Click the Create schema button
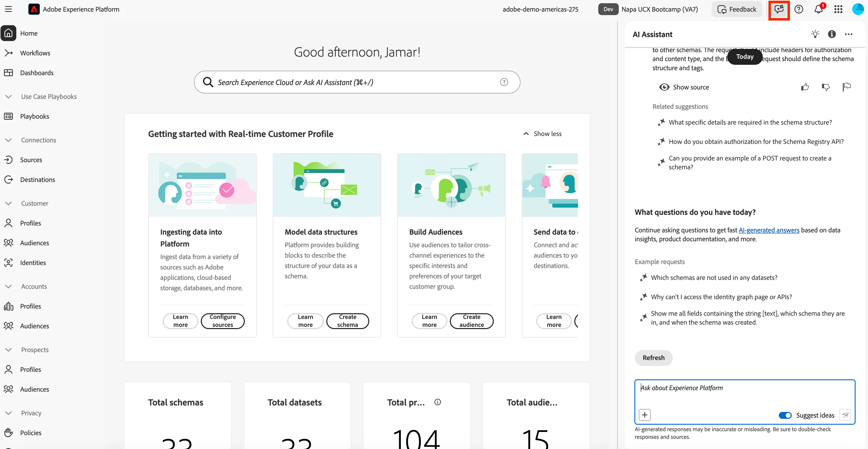The image size is (868, 449). (347, 321)
